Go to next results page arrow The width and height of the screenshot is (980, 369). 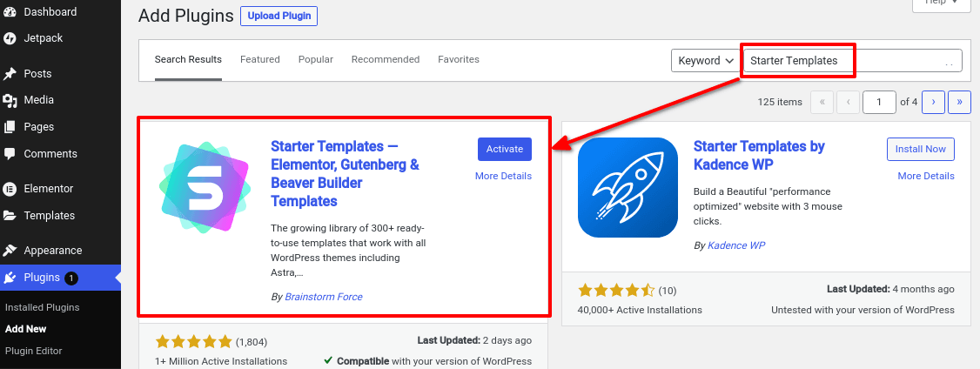click(x=933, y=101)
